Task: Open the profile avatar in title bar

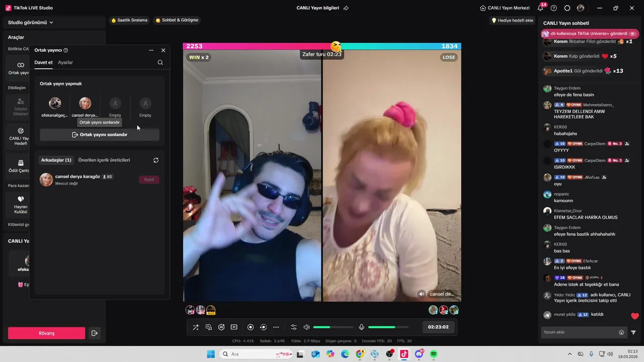Action: (581, 8)
